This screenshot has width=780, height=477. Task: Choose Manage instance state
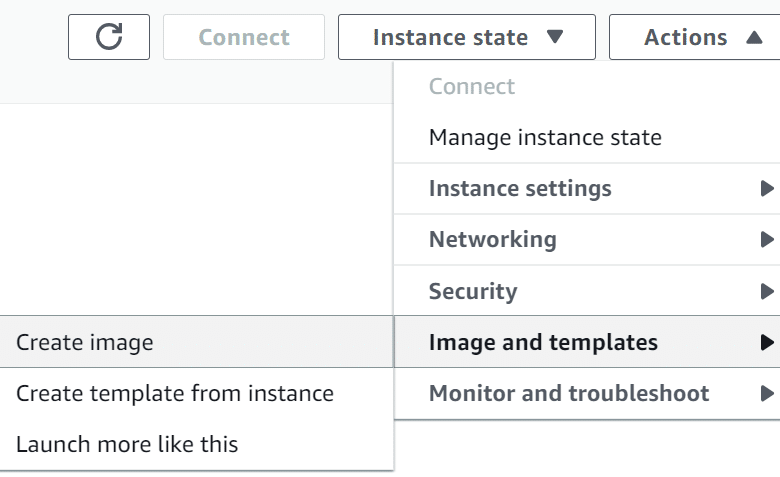pyautogui.click(x=587, y=137)
